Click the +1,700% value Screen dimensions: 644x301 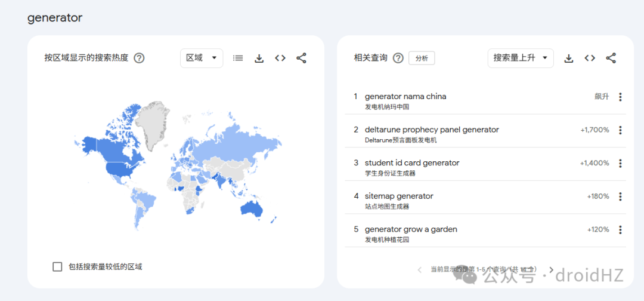pyautogui.click(x=595, y=130)
